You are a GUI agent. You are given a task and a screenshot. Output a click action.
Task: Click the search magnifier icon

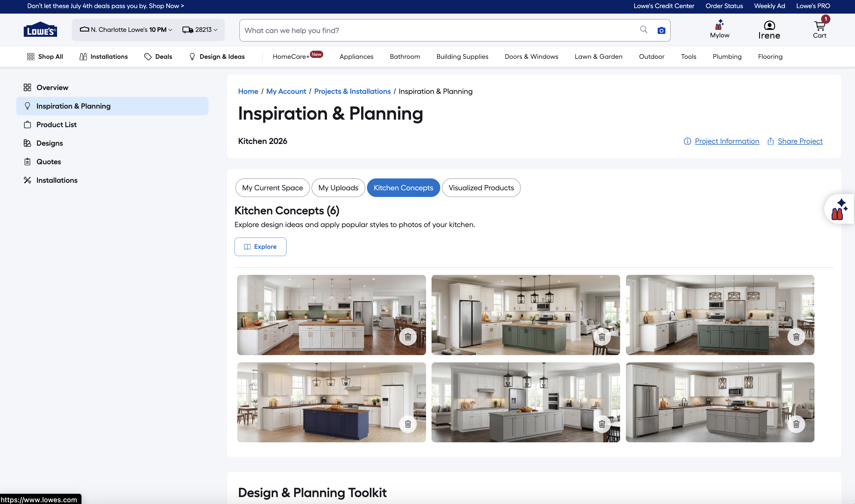click(644, 30)
